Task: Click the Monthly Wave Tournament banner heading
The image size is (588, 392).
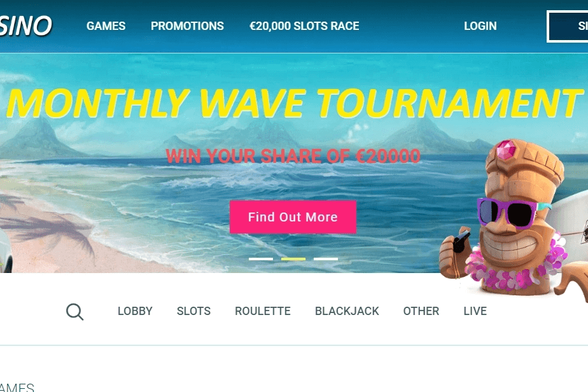Action: tap(295, 103)
